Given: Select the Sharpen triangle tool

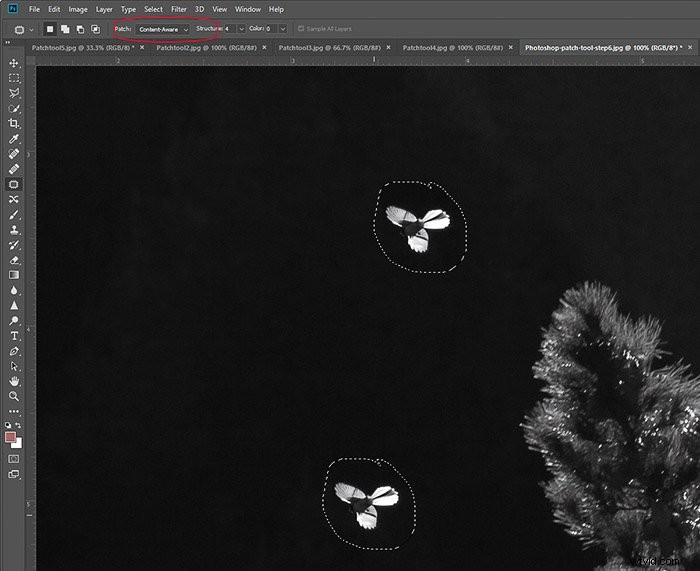Looking at the screenshot, I should (14, 305).
